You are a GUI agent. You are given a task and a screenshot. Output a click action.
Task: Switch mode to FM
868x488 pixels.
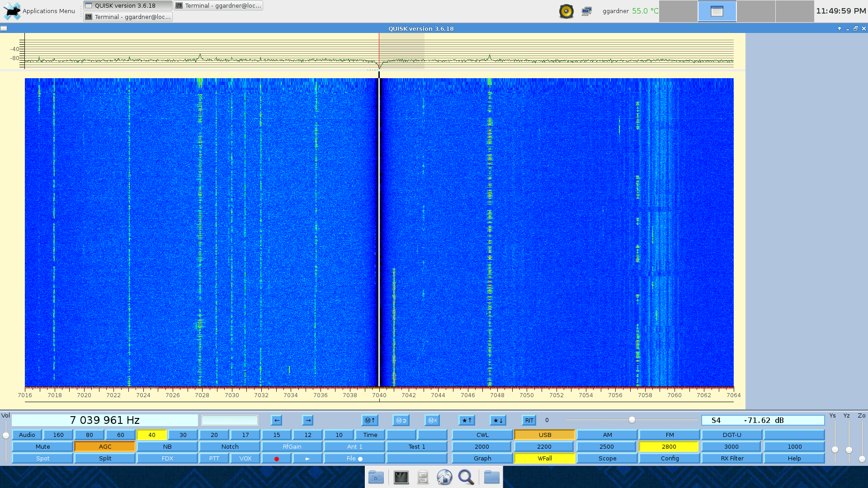click(x=670, y=435)
